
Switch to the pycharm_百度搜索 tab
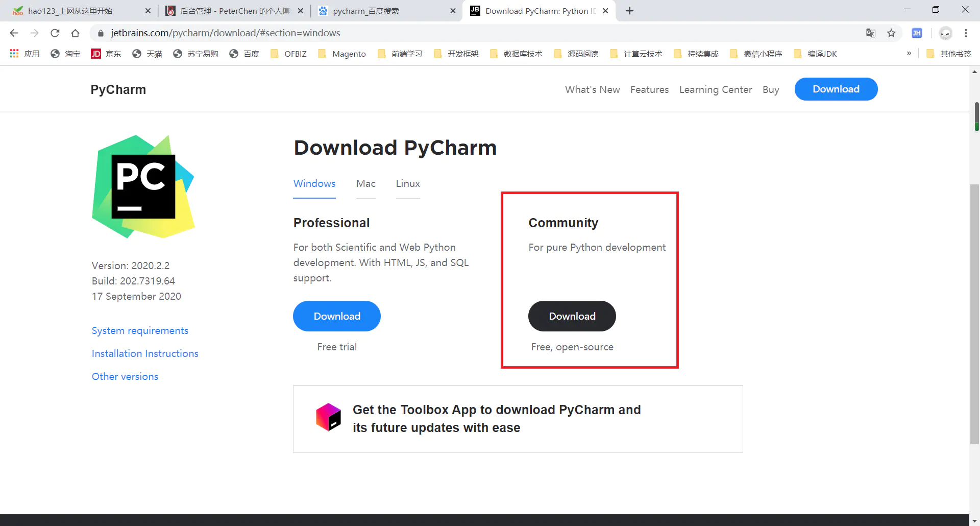click(x=386, y=11)
